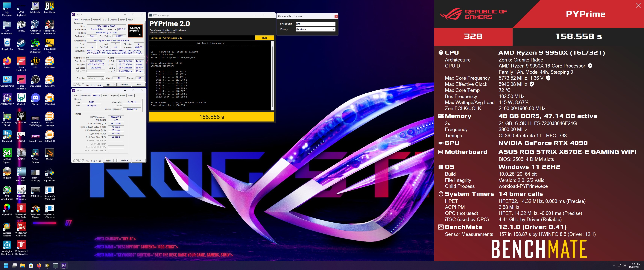Click the Windows Start button
The width and height of the screenshot is (644, 270).
(x=6, y=265)
